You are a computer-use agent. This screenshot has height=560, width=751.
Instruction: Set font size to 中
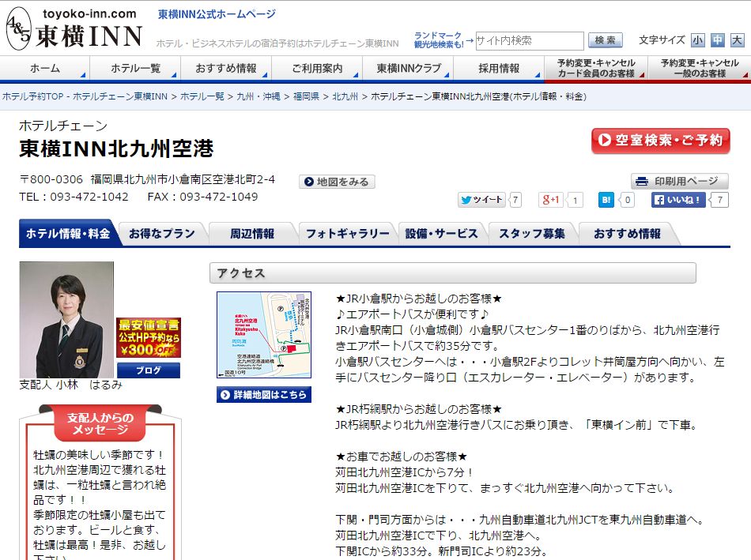pyautogui.click(x=717, y=40)
